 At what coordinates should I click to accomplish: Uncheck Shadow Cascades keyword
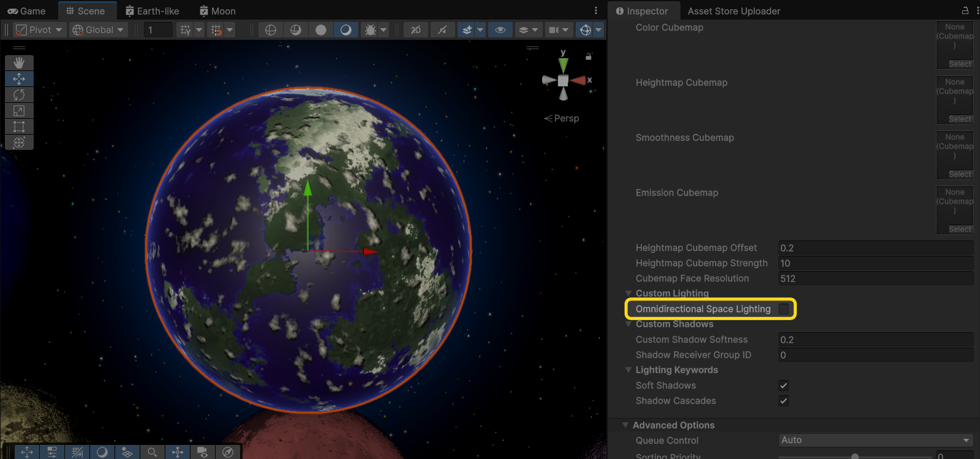[783, 401]
